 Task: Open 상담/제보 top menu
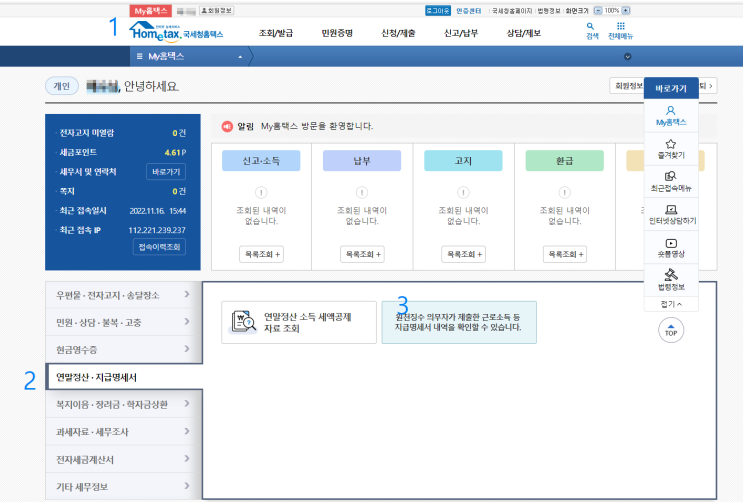[523, 33]
